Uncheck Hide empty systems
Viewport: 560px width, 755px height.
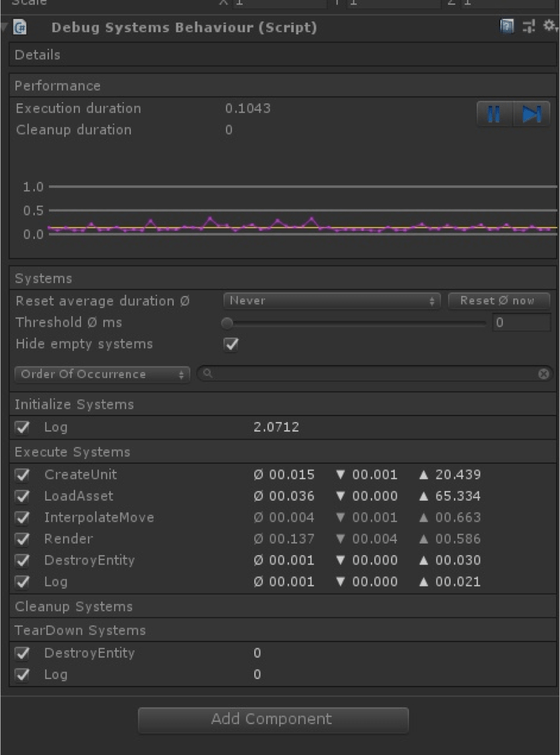(231, 344)
